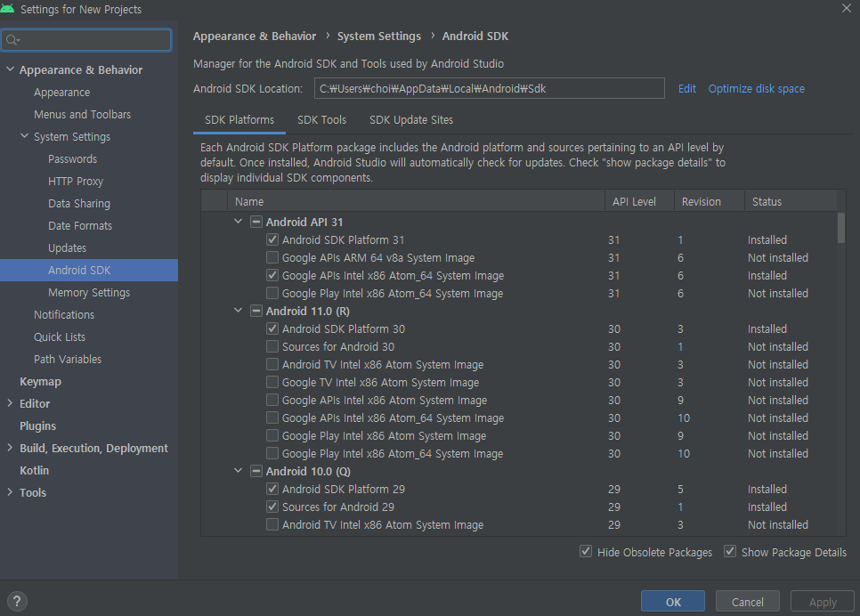Open Appearance settings page

[x=62, y=93]
